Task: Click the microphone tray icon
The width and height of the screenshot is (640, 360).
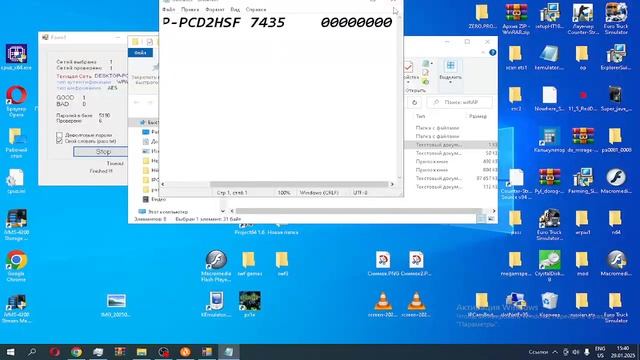Action: [x=587, y=352]
